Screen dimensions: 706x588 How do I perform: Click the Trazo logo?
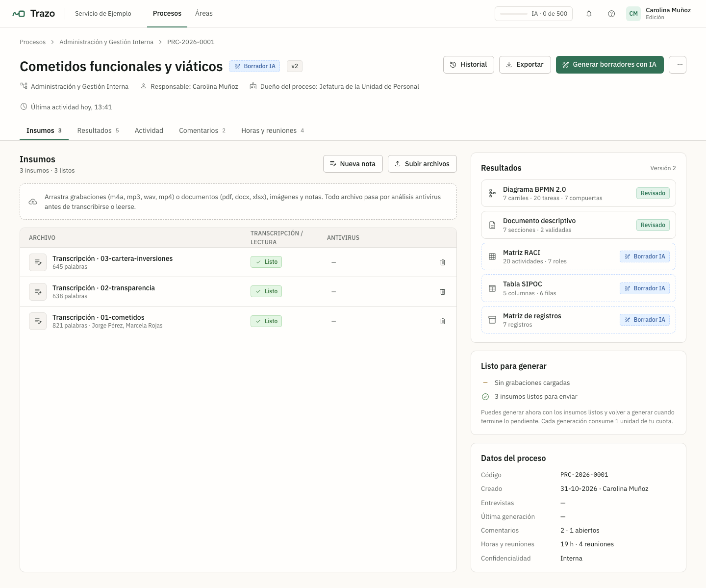pyautogui.click(x=33, y=14)
